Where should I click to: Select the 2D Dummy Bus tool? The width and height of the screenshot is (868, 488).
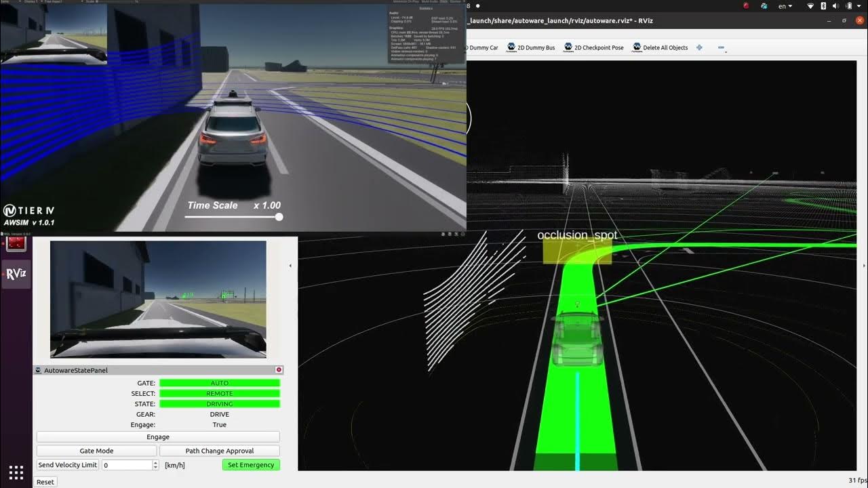pos(530,47)
